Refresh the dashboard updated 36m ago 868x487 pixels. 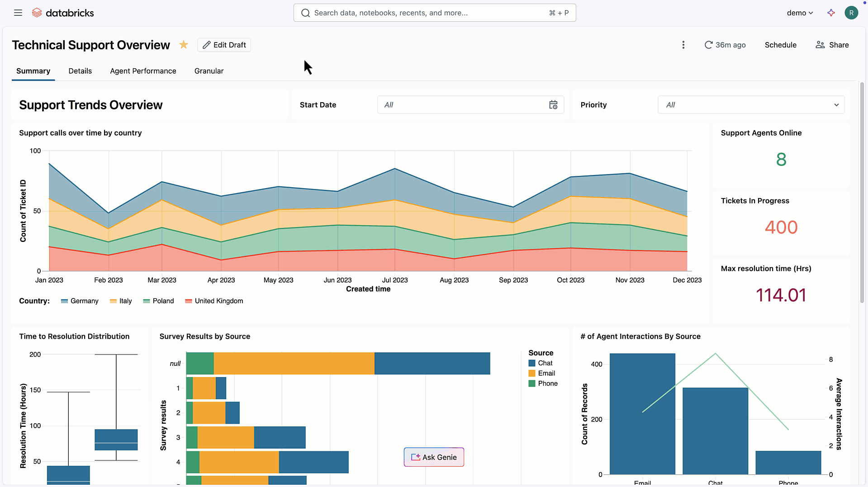725,45
